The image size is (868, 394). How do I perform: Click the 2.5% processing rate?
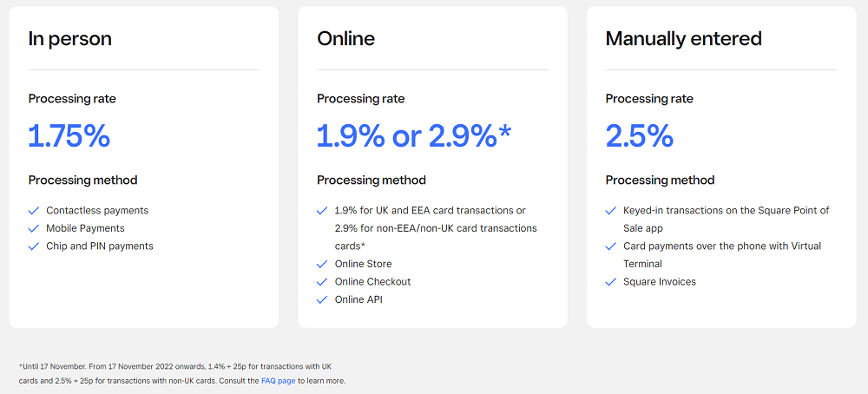[x=640, y=136]
